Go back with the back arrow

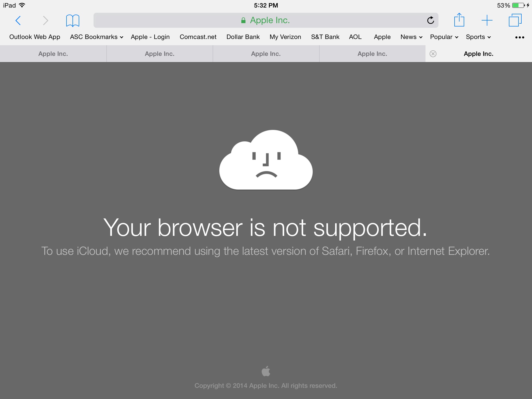[x=18, y=20]
